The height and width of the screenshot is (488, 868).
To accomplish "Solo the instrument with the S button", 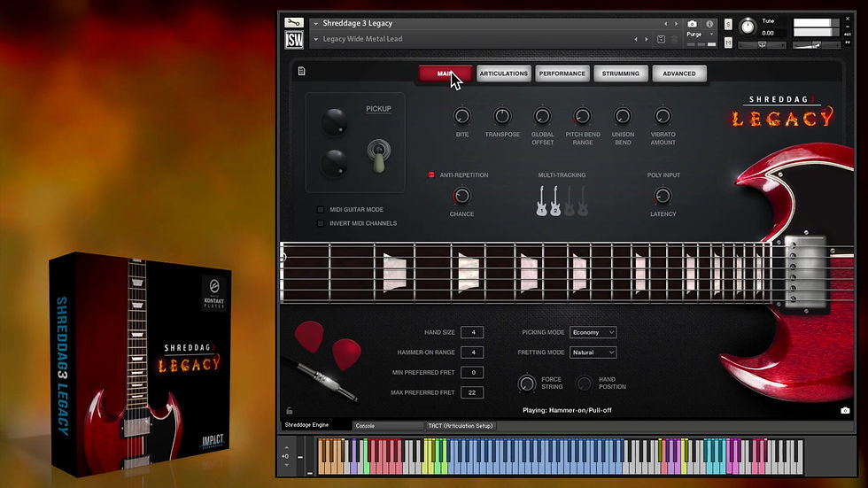I will (728, 24).
